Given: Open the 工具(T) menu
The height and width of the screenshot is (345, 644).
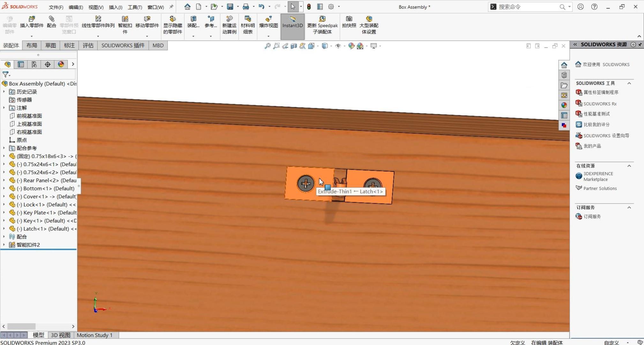Looking at the screenshot, I should click(135, 7).
